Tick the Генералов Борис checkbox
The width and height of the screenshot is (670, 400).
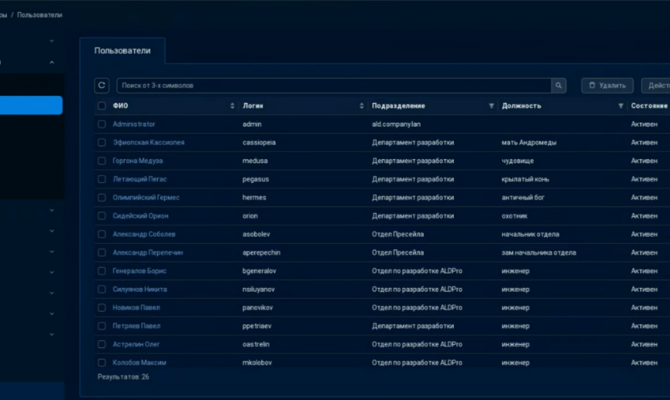pos(102,271)
